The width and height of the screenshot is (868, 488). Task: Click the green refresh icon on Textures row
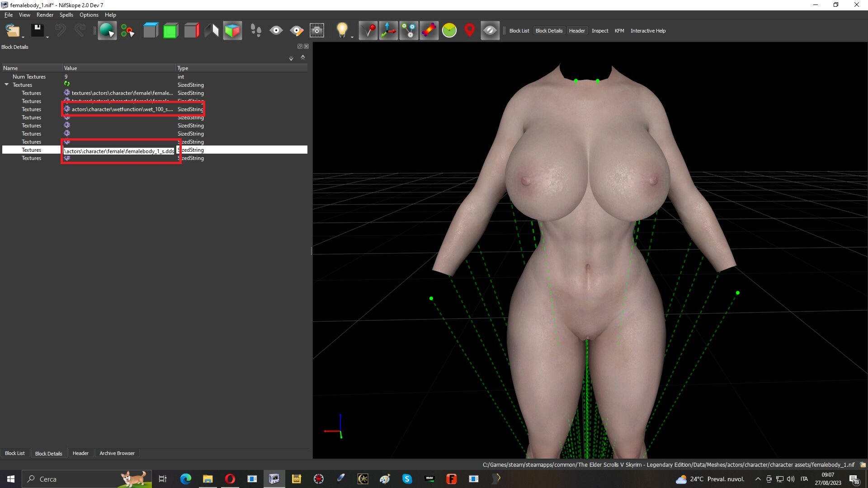tap(67, 84)
